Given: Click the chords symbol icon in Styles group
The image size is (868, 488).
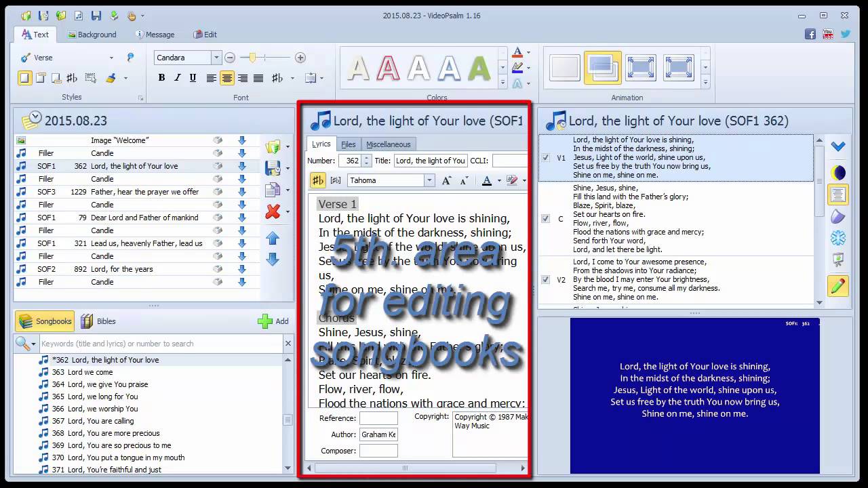Looking at the screenshot, I should [x=72, y=78].
